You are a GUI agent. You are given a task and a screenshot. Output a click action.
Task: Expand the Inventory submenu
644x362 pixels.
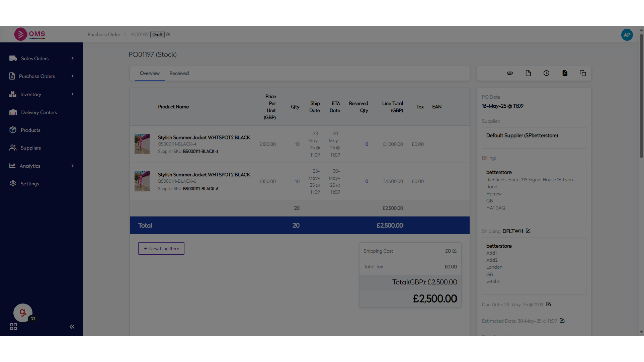point(72,94)
